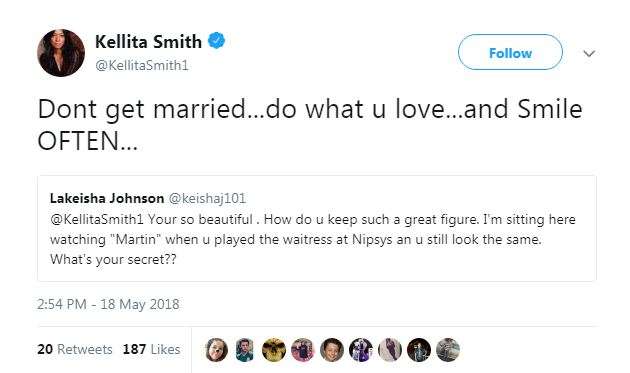Open the @keishaj101 handle
Viewport: 630px width, 373px height.
(x=207, y=198)
